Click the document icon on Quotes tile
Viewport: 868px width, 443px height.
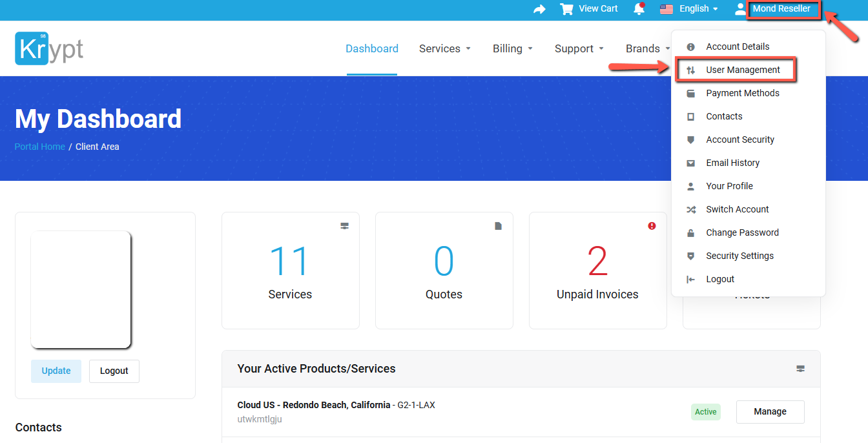pos(499,226)
